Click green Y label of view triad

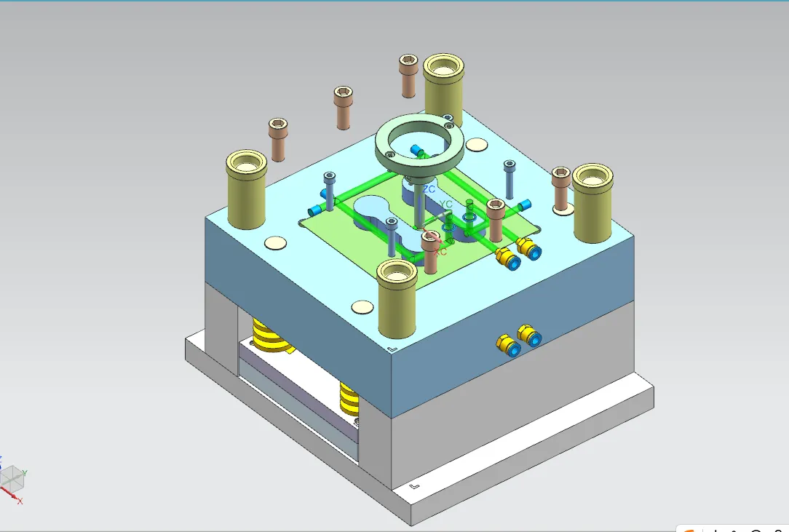coord(24,473)
